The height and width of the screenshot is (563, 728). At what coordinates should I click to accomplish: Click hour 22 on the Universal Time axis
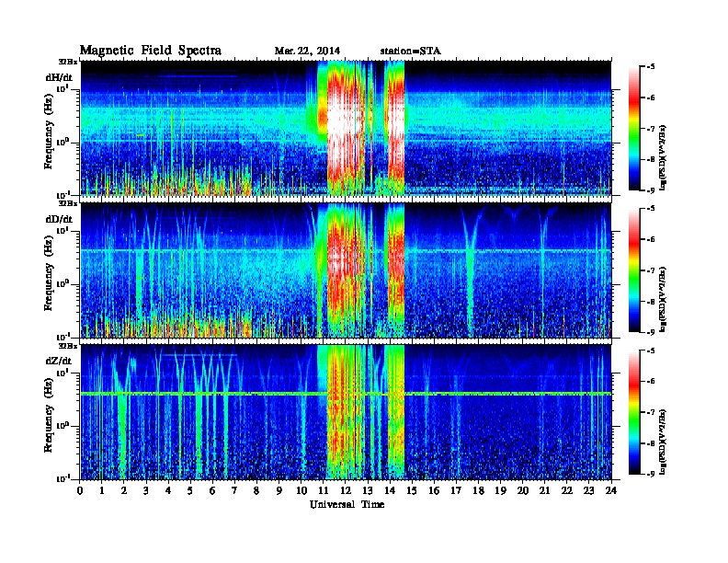point(567,490)
